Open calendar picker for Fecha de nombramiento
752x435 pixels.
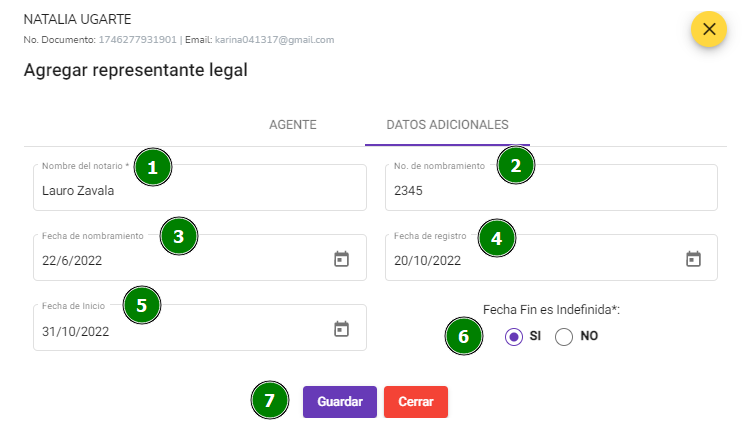tap(341, 259)
